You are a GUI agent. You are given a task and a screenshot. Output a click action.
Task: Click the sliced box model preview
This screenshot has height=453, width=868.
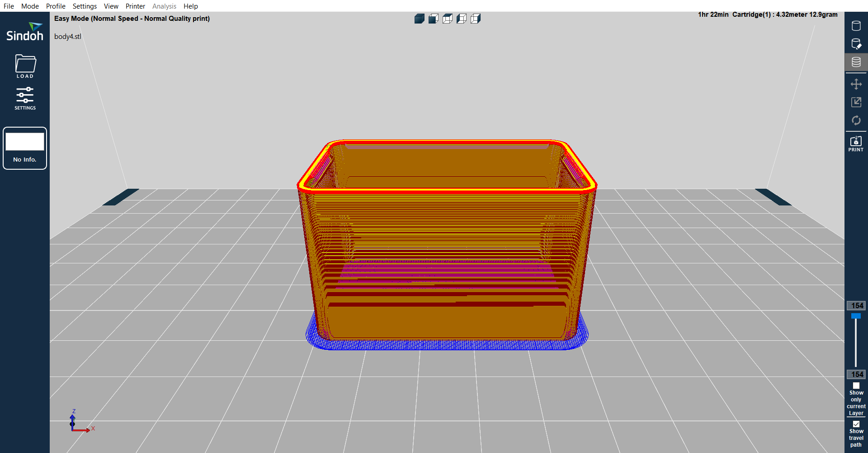point(447,244)
